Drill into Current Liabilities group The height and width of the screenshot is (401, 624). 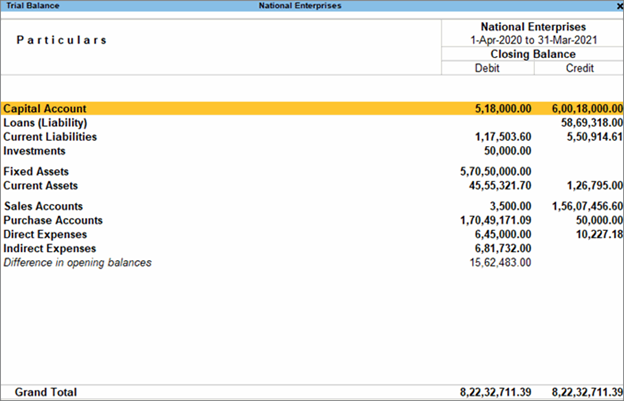(x=50, y=137)
